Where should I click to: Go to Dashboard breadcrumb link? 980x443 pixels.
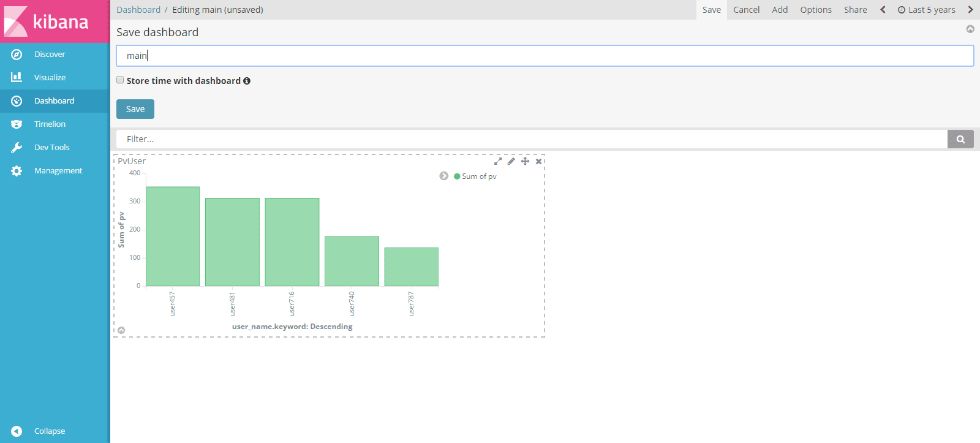(x=138, y=10)
